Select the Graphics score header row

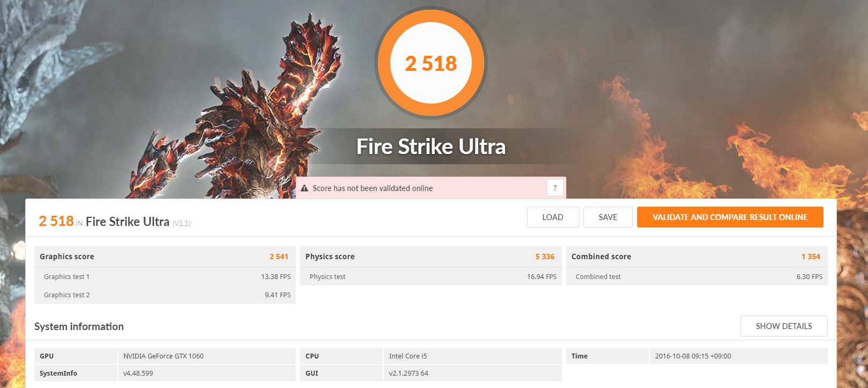click(x=165, y=257)
